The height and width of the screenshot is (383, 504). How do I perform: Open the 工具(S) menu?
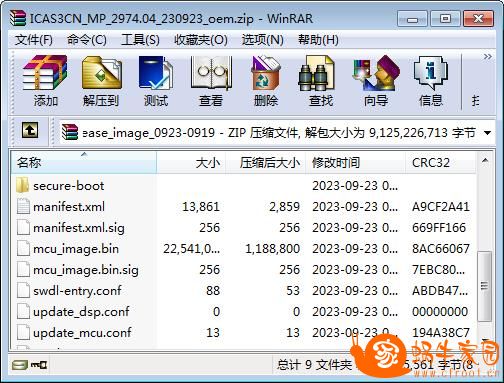pos(140,40)
